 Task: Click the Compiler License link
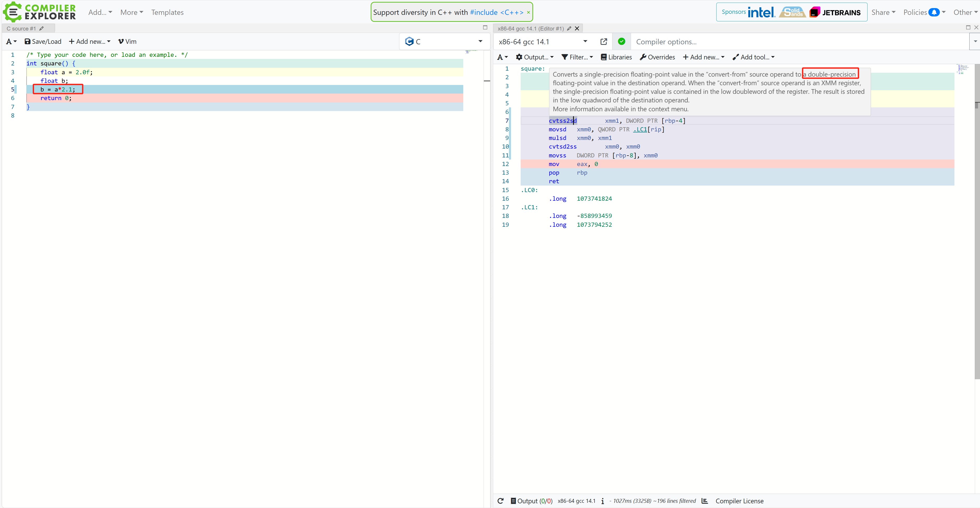[739, 501]
